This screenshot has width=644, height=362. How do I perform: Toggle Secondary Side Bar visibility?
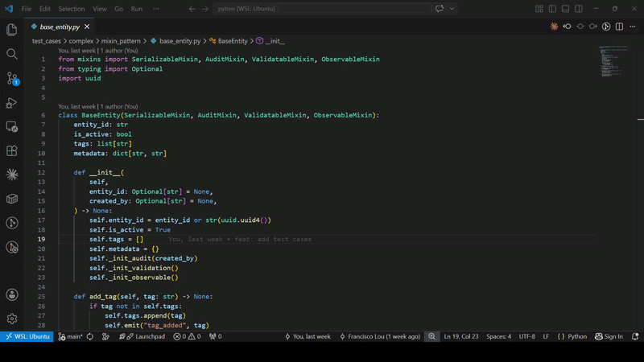point(579,9)
